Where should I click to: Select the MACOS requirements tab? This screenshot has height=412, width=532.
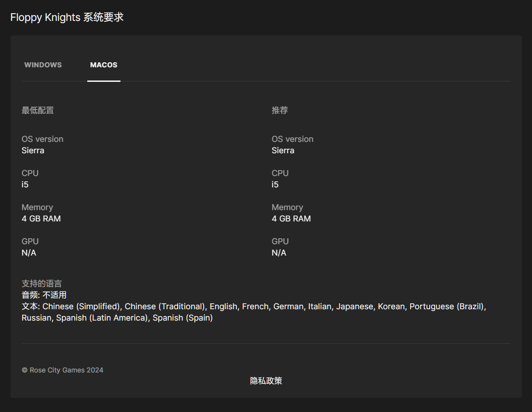tap(104, 65)
